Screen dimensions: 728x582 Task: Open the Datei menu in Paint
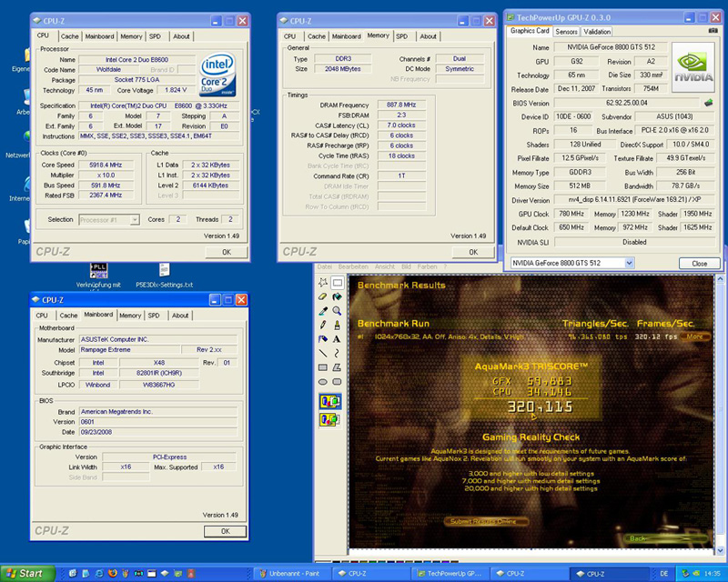click(x=325, y=266)
